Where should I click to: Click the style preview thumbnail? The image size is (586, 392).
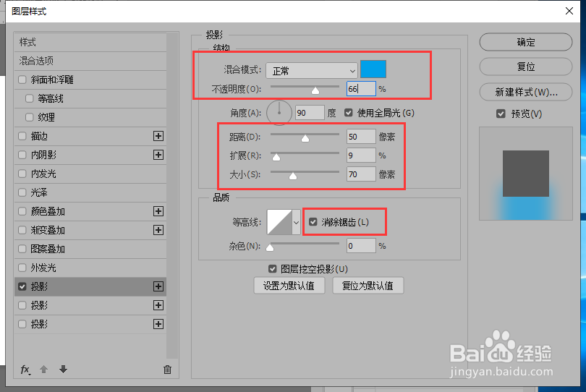(x=525, y=174)
